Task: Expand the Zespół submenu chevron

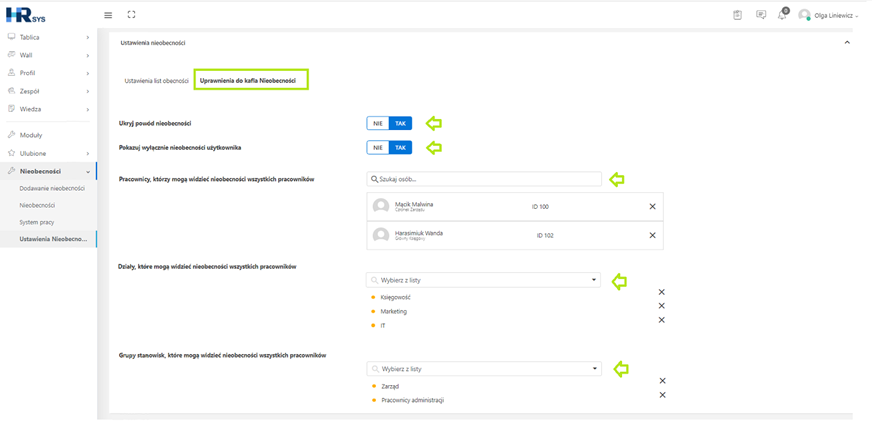Action: point(88,91)
